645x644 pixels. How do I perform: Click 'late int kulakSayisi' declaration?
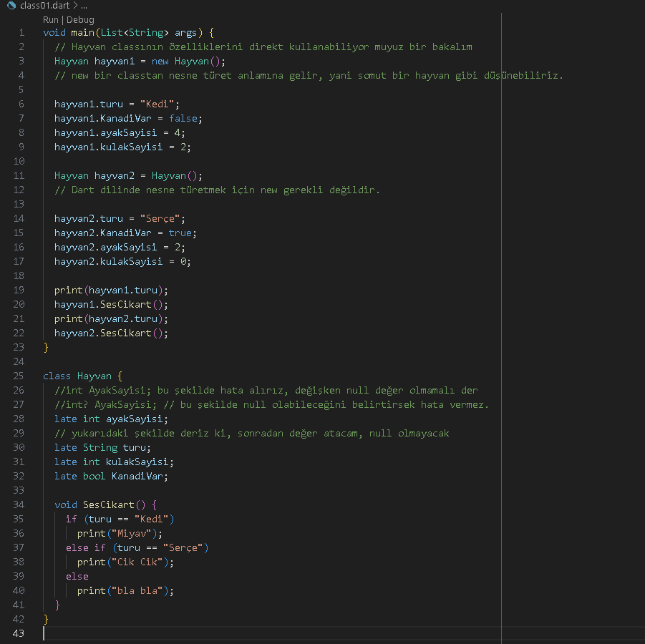coord(114,462)
